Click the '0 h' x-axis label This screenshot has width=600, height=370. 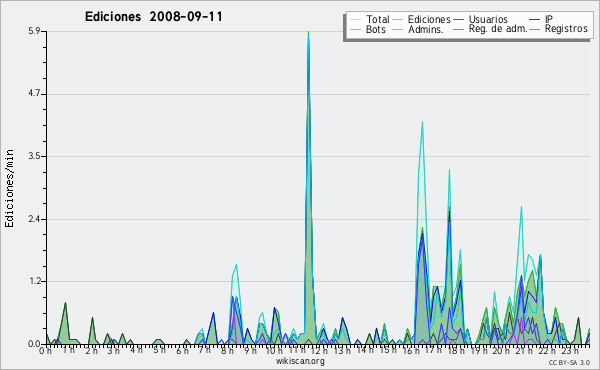coord(45,350)
